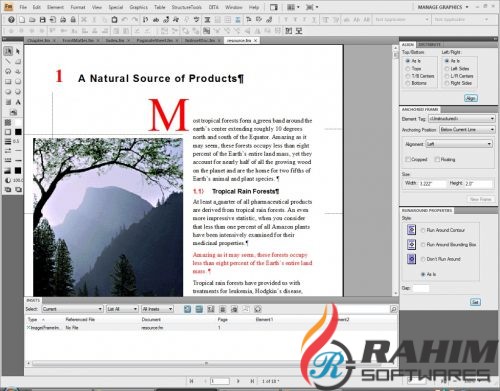Select the Text Line 'A' tool
The height and width of the screenshot is (391, 500).
[x=18, y=102]
